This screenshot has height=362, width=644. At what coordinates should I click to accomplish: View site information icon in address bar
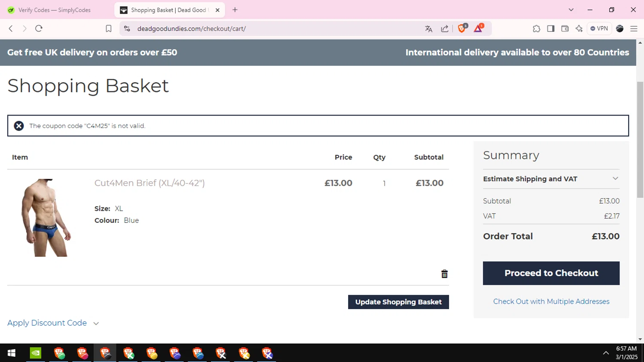coord(127,28)
